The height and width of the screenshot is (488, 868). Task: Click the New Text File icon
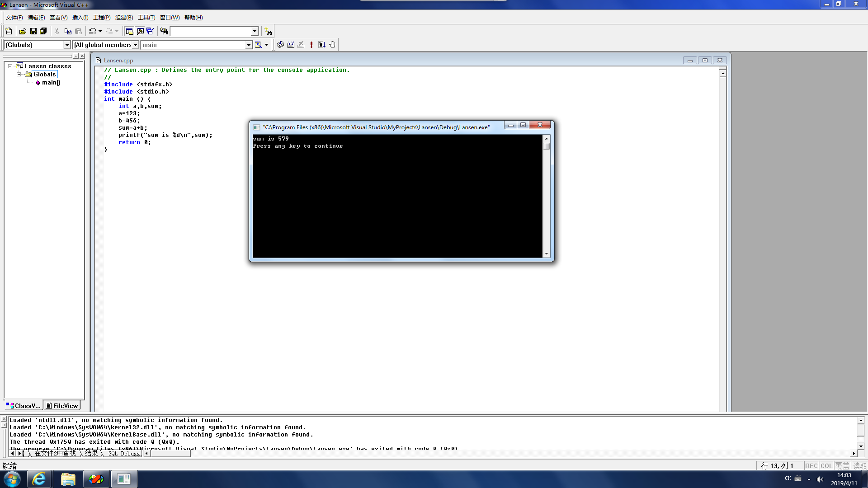pyautogui.click(x=9, y=31)
